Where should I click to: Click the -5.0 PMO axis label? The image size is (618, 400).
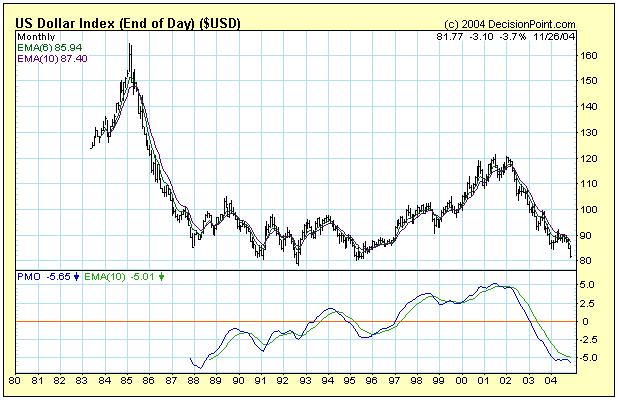pos(586,358)
